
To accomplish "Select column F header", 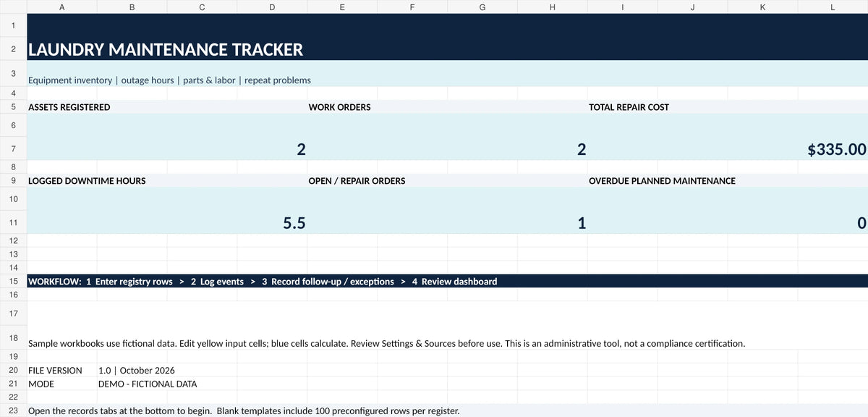I will click(x=412, y=7).
